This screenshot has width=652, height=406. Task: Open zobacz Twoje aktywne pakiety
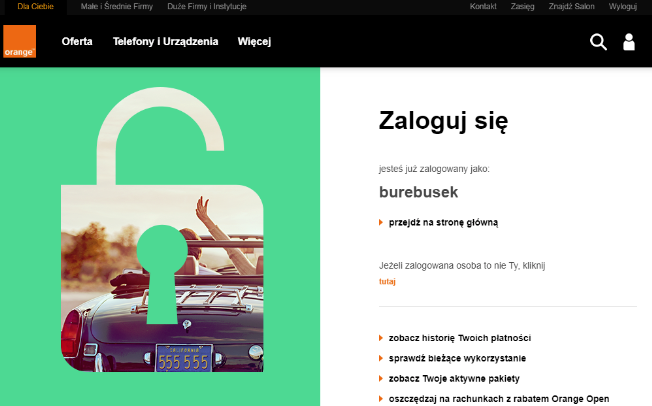pos(454,379)
